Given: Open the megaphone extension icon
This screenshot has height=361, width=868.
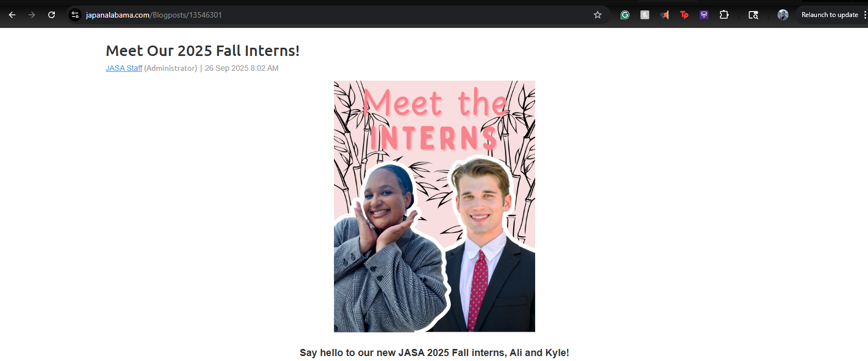Looking at the screenshot, I should click(x=665, y=15).
